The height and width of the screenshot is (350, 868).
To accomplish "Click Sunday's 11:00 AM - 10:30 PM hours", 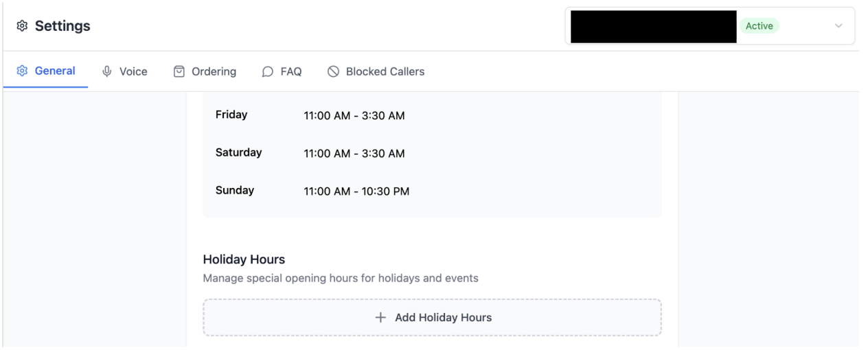I will coord(356,191).
